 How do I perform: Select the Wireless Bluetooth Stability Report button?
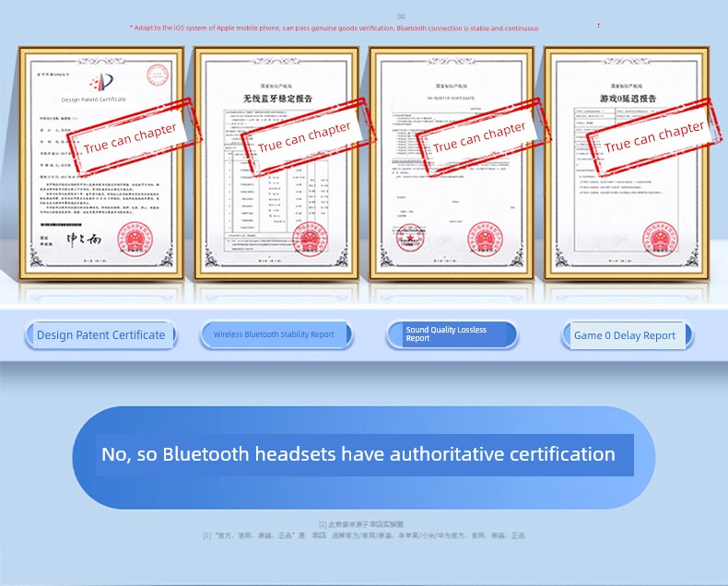point(276,334)
